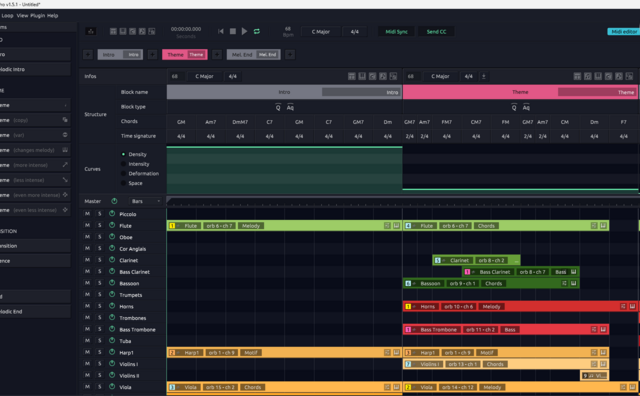The image size is (640, 396).
Task: Select the red Horns Melody clip
Action: pyautogui.click(x=521, y=306)
